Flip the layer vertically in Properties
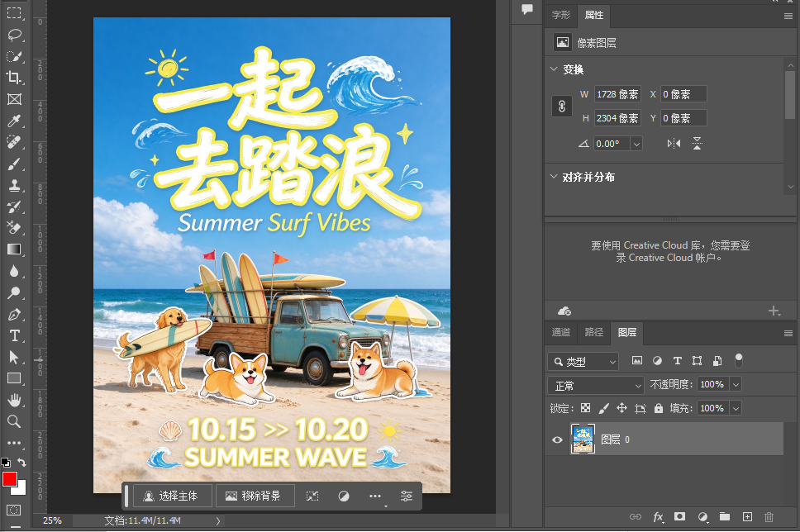The width and height of the screenshot is (800, 532). click(x=697, y=144)
